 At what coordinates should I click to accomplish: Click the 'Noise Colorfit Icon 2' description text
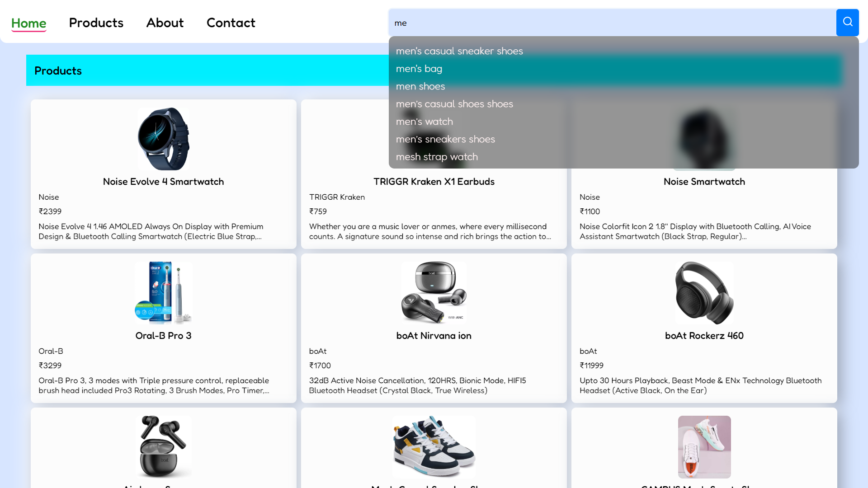pyautogui.click(x=695, y=231)
